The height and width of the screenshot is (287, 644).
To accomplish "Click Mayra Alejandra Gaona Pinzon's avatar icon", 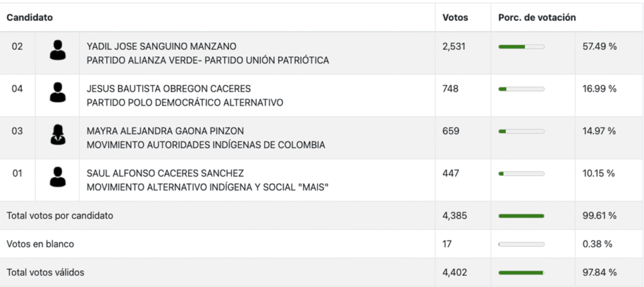I will (x=57, y=135).
